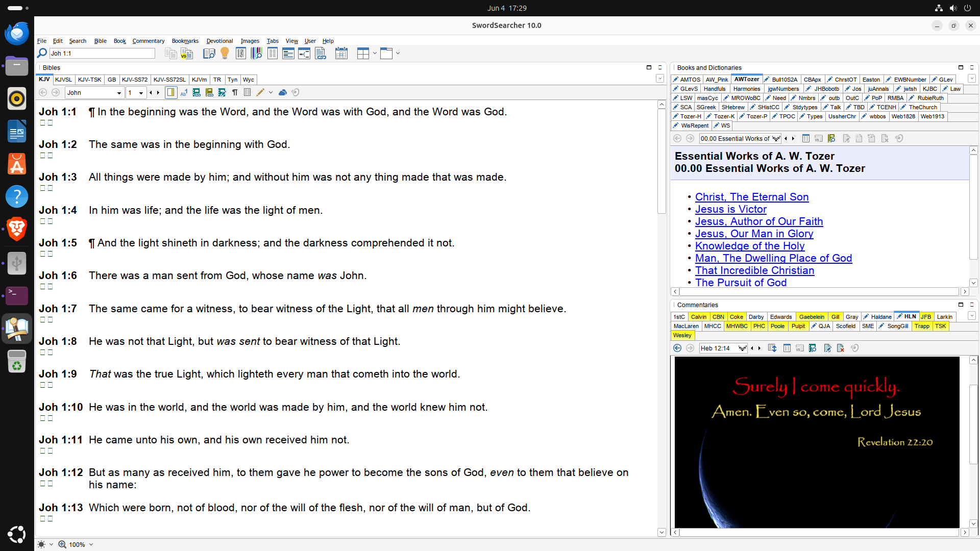Screen dimensions: 980x551
Task: Click the commentary search icon in Commentaries toolbar
Action: pos(813,348)
